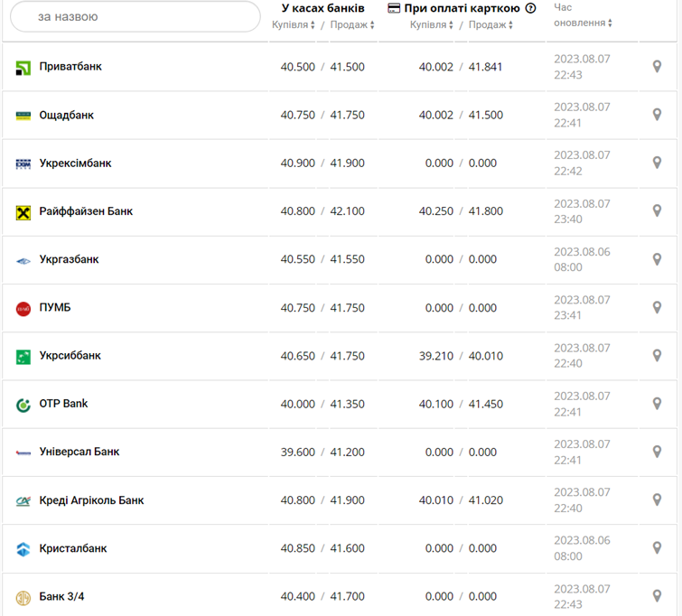Open the Укрексімбанк bank link
This screenshot has width=682, height=616.
75,163
